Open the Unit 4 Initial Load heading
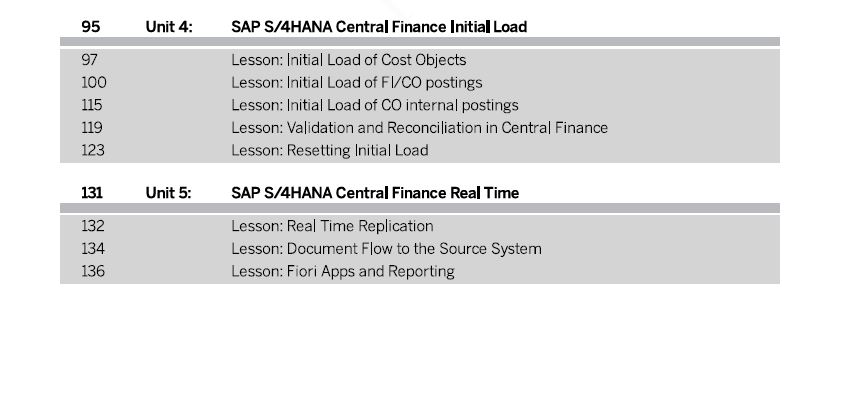Viewport: 850px width, 396px height. [x=379, y=27]
